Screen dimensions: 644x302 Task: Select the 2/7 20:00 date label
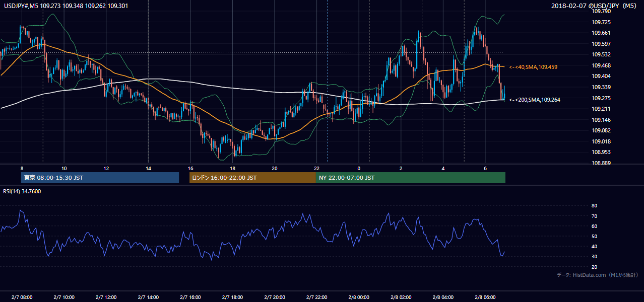point(275,297)
